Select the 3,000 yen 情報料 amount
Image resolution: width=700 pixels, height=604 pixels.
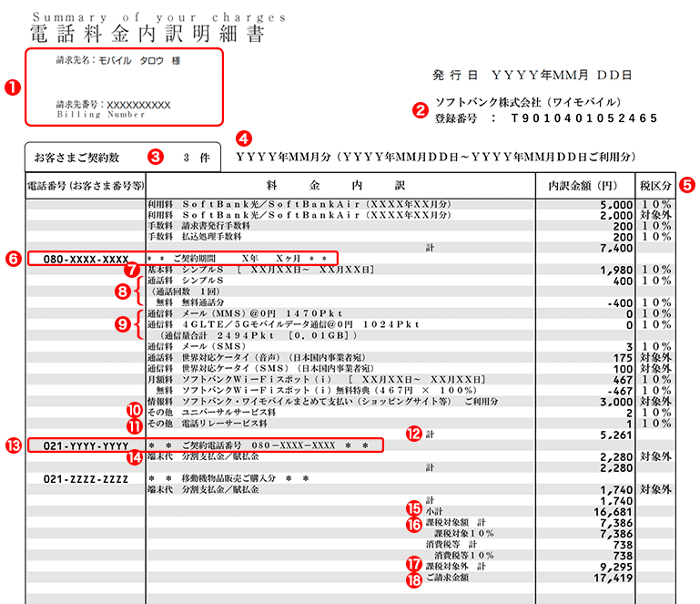(x=616, y=402)
